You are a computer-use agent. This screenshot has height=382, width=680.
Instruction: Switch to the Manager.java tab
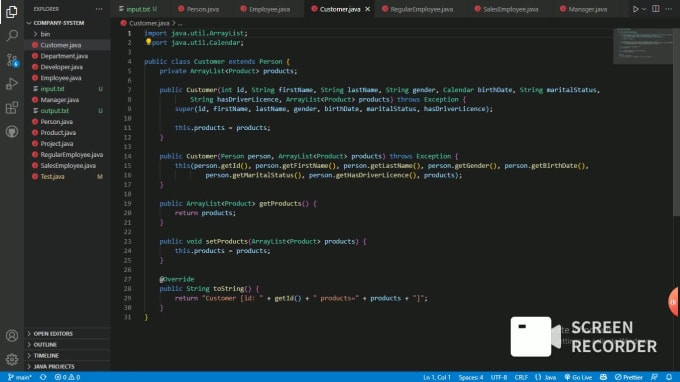tap(584, 9)
